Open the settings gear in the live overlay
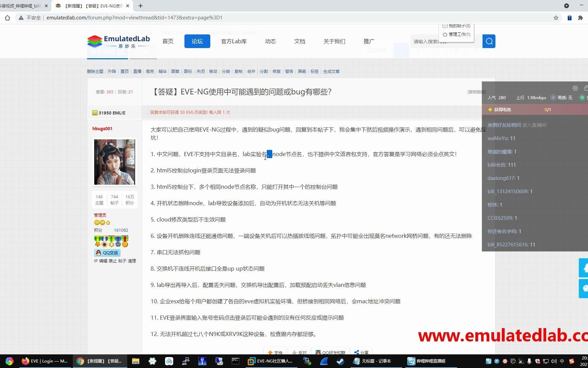 pyautogui.click(x=575, y=88)
